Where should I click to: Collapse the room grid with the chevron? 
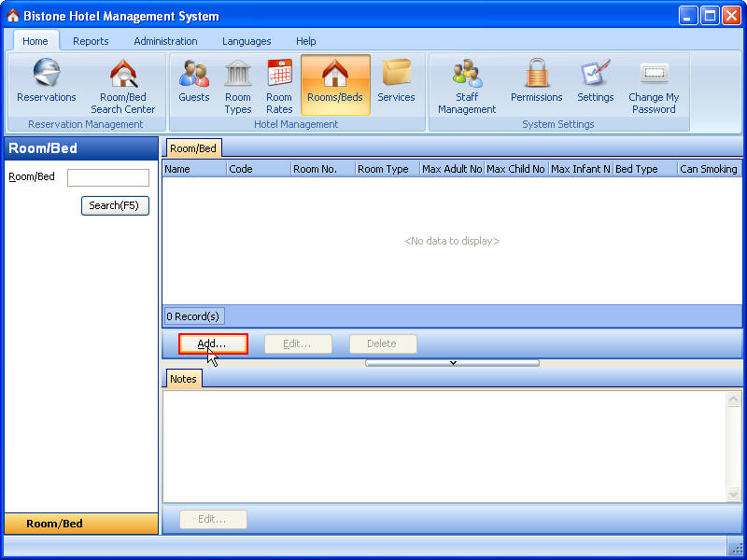(x=452, y=363)
